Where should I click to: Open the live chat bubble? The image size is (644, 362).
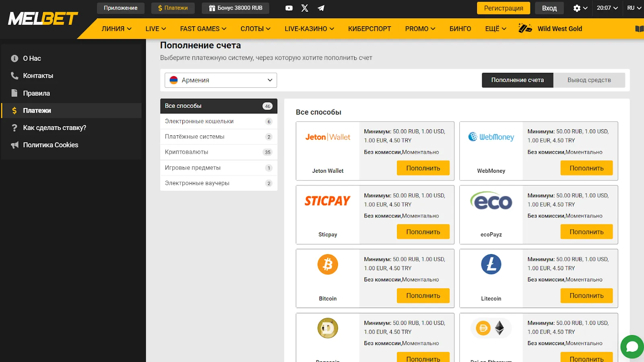632,347
